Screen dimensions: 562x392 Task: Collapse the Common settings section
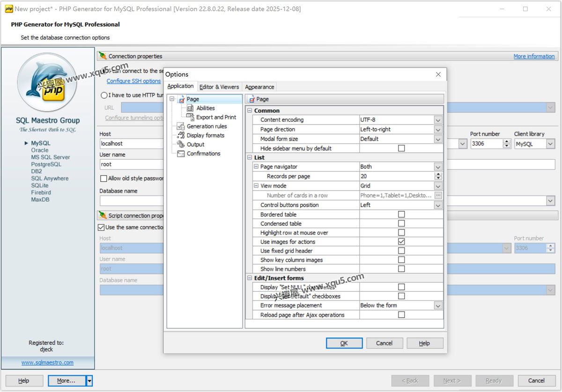coord(249,111)
